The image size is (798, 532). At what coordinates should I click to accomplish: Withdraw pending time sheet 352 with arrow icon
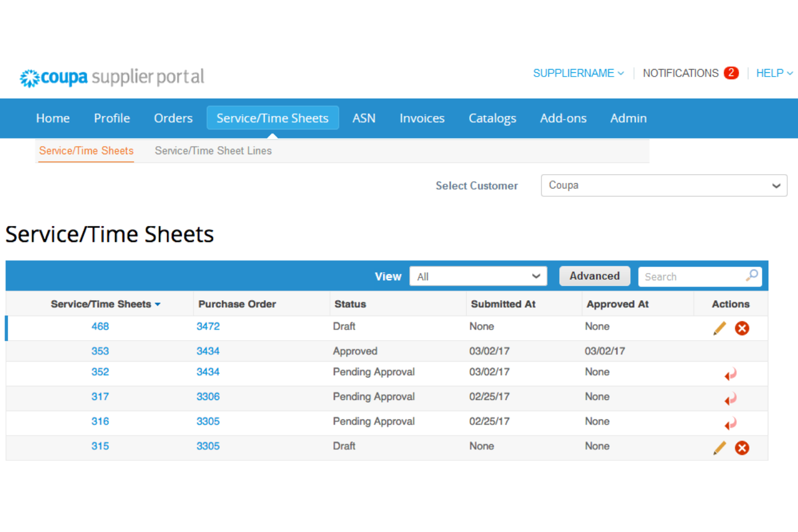731,374
